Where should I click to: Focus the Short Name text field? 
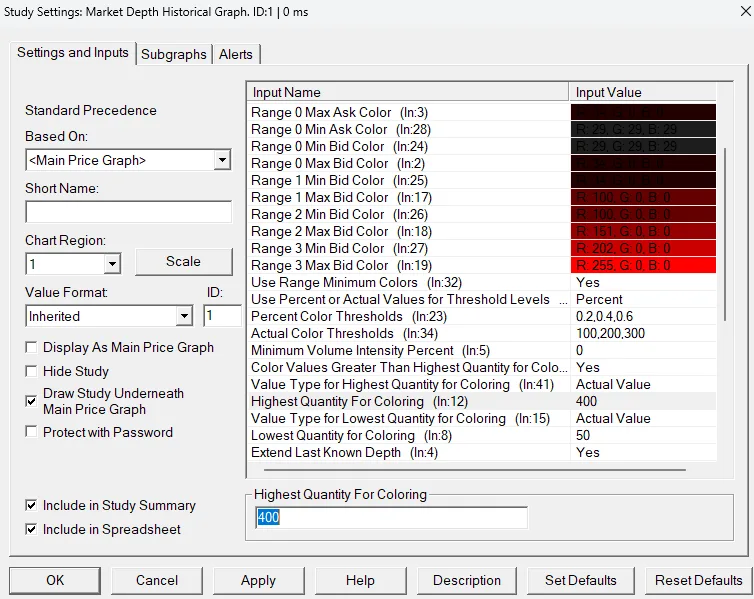[128, 212]
